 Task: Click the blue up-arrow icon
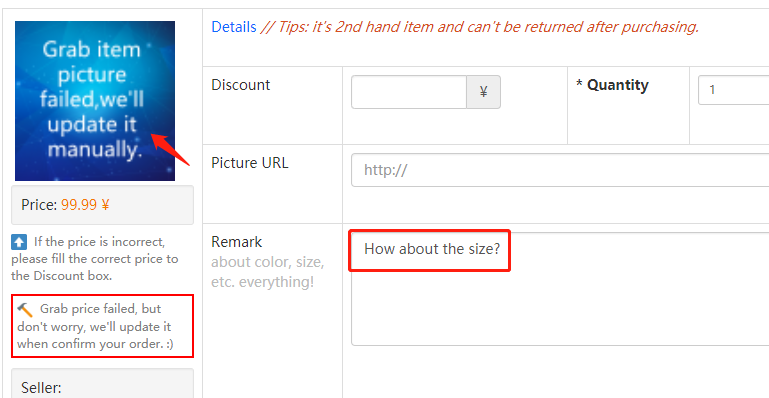19,242
